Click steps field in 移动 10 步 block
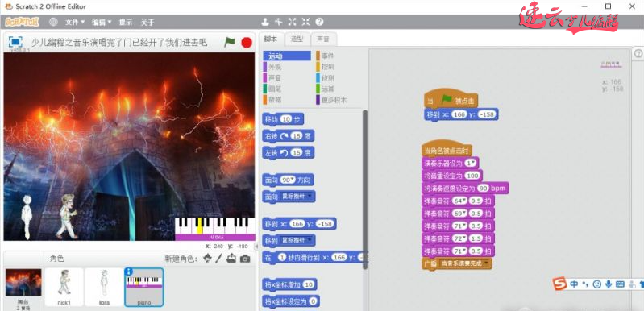Screen dimensions: 644x311 [x=286, y=119]
